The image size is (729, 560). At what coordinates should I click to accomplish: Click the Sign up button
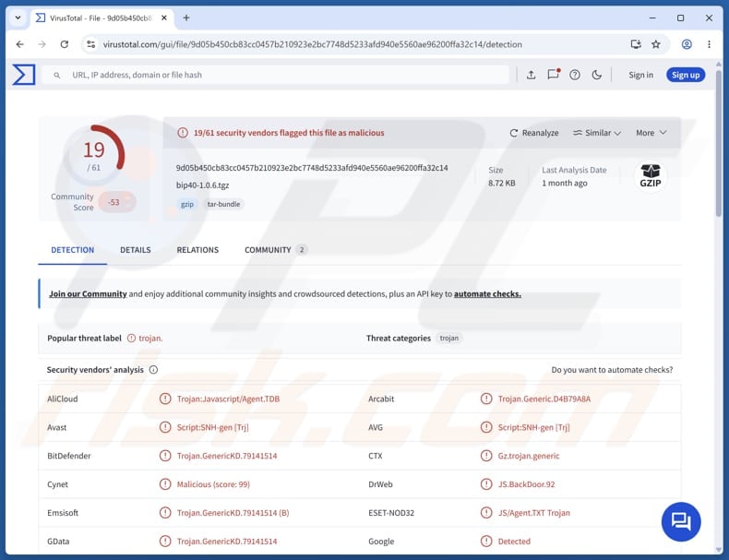(686, 75)
